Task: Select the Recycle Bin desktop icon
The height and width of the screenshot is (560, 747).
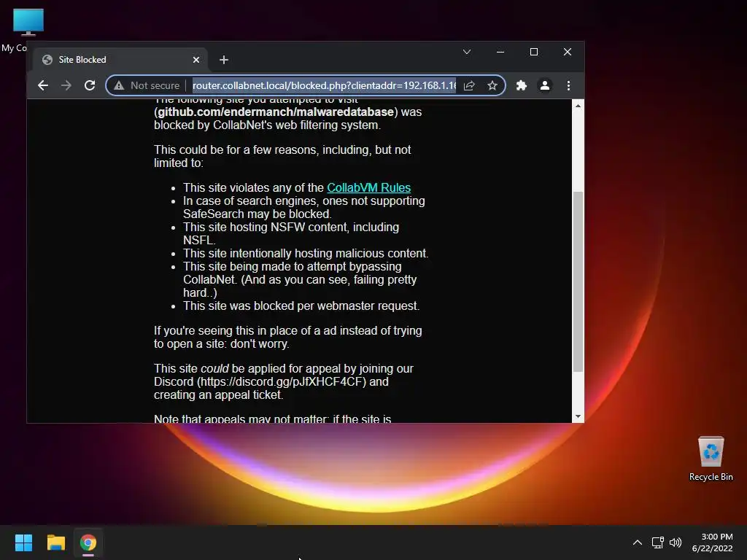Action: (x=711, y=459)
